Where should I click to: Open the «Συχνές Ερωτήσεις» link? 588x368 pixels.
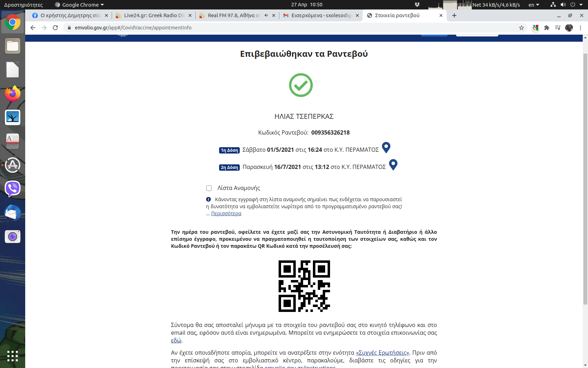383,353
